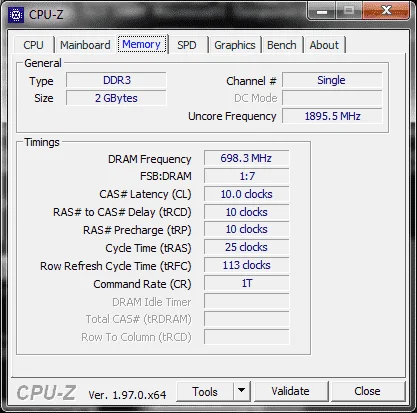Image resolution: width=417 pixels, height=413 pixels.
Task: Click the Uncore Frequency label
Action: 232,116
